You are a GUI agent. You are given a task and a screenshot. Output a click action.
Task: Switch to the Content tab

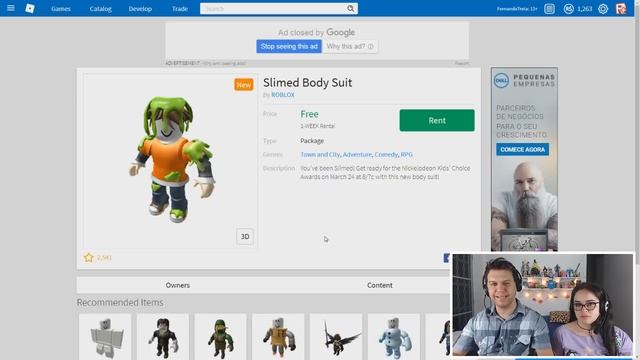(380, 285)
